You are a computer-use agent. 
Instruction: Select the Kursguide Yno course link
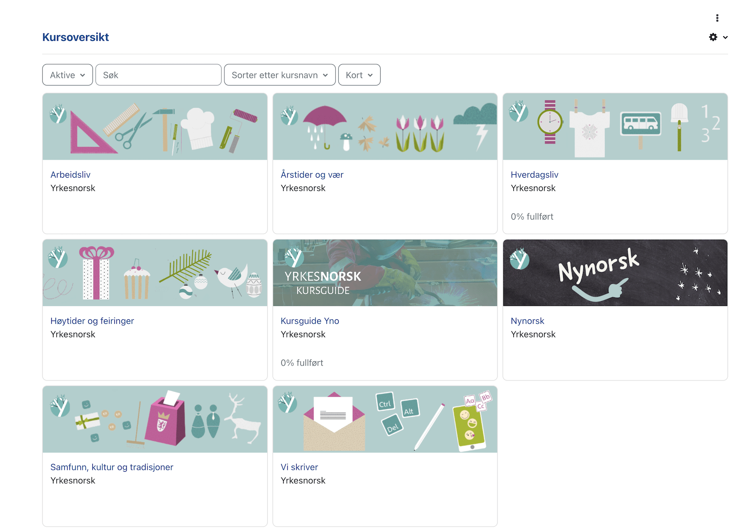310,321
